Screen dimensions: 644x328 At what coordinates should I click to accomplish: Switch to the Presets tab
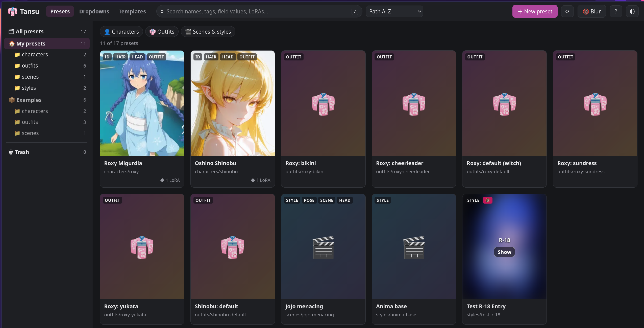pyautogui.click(x=60, y=11)
